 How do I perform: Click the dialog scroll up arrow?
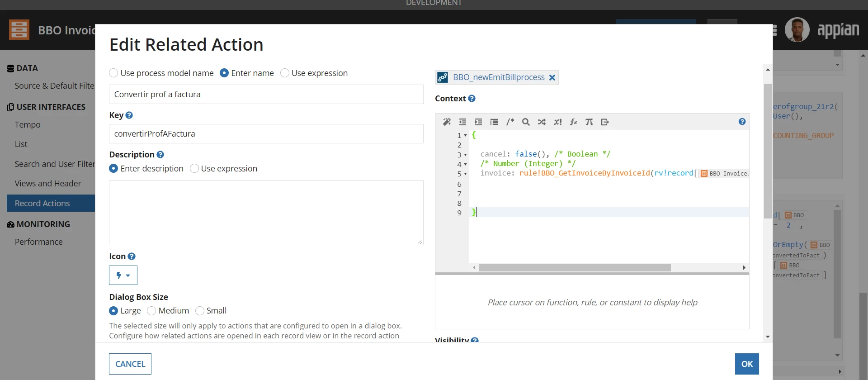click(768, 69)
